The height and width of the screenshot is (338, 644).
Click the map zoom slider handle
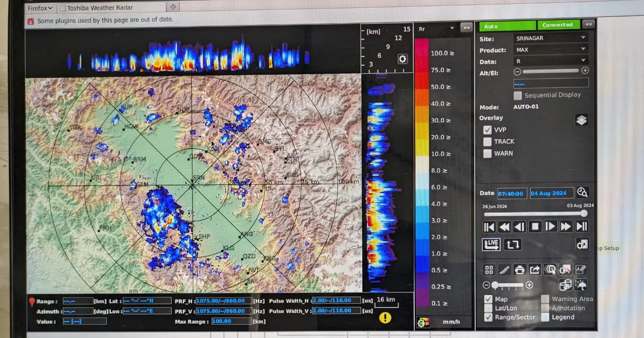pyautogui.click(x=495, y=285)
